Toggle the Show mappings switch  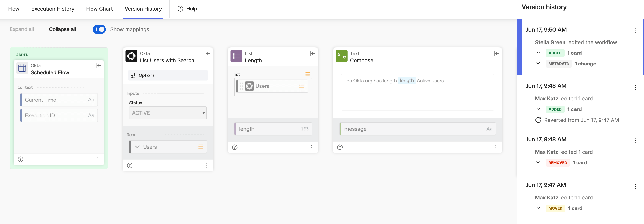tap(99, 29)
